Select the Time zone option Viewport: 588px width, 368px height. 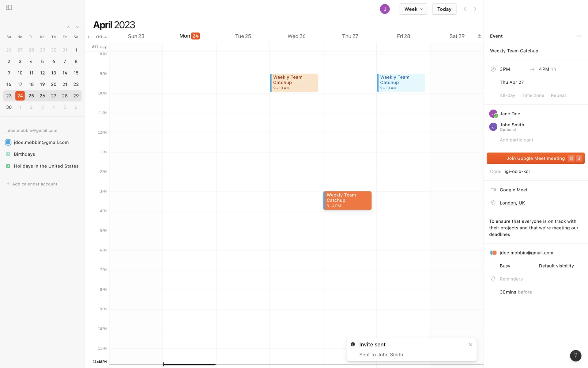pyautogui.click(x=533, y=95)
